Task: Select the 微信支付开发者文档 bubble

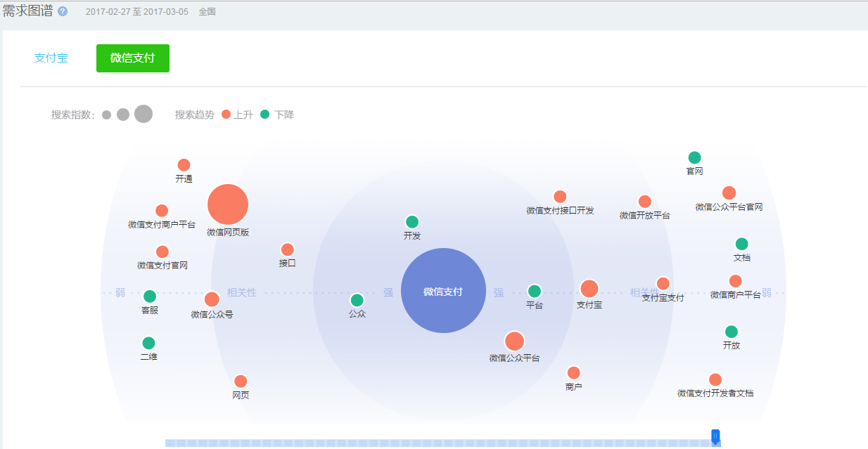Action: (x=715, y=379)
